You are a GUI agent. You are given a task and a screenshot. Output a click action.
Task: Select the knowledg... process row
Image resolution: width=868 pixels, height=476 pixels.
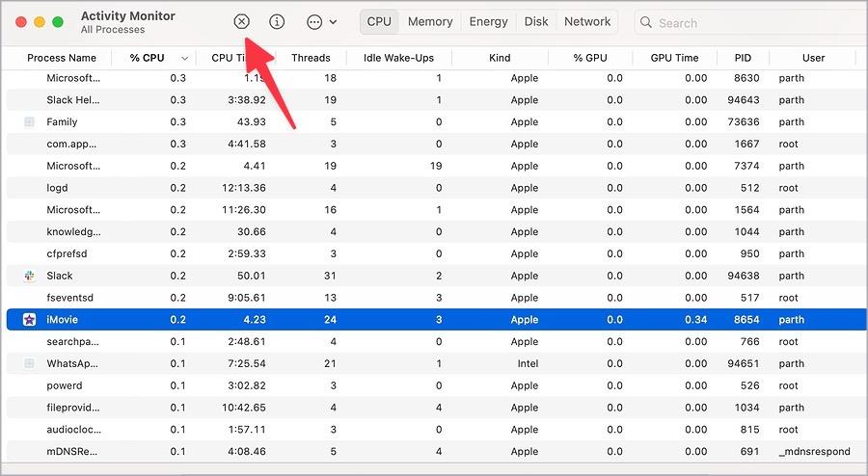coord(437,231)
